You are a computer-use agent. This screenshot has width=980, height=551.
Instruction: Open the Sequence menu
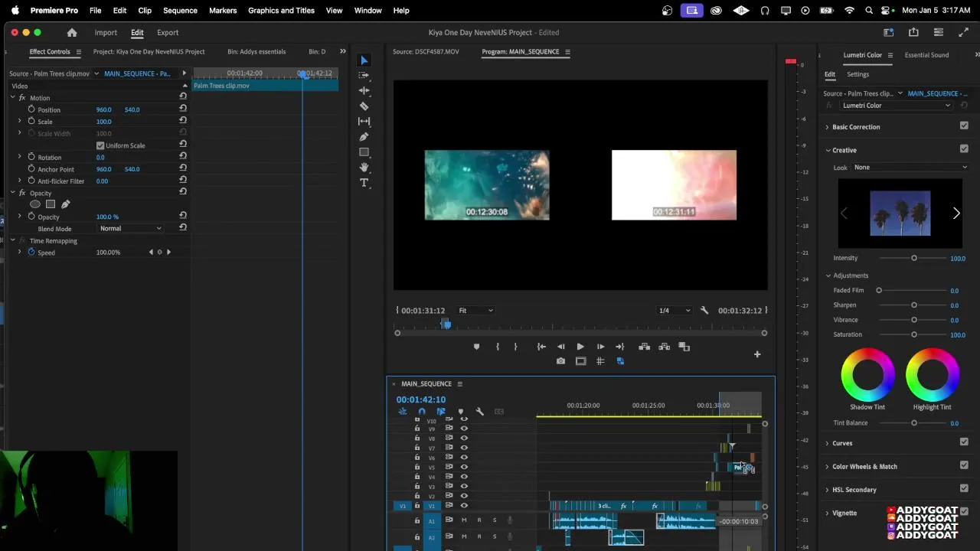(x=180, y=11)
